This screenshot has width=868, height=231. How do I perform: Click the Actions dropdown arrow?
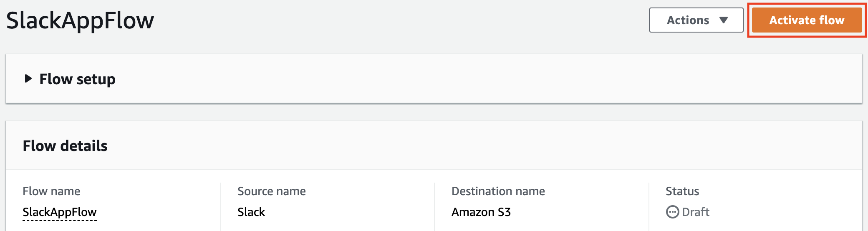pyautogui.click(x=724, y=20)
